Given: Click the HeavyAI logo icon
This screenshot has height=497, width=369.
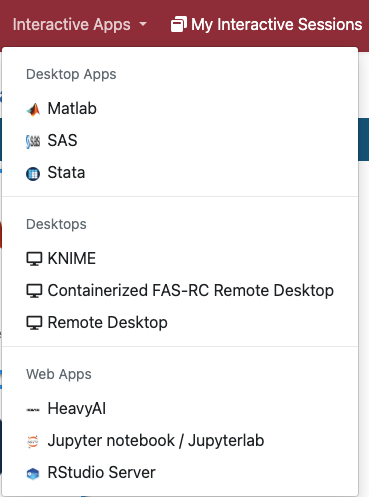Looking at the screenshot, I should click(33, 410).
